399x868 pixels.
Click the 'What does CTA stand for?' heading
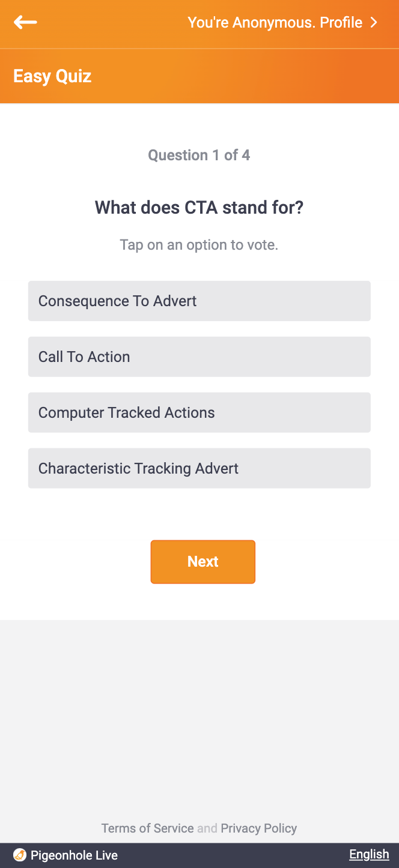pos(199,208)
